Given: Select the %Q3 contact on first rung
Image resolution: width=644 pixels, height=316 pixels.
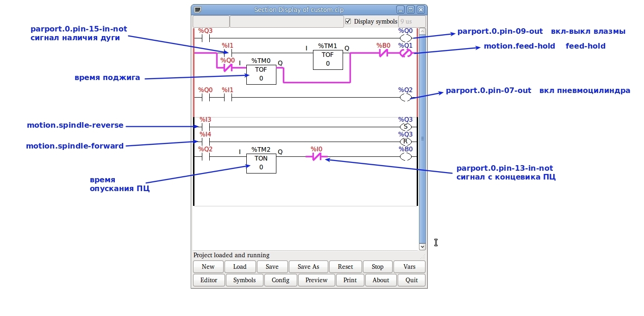Looking at the screenshot, I should point(206,38).
